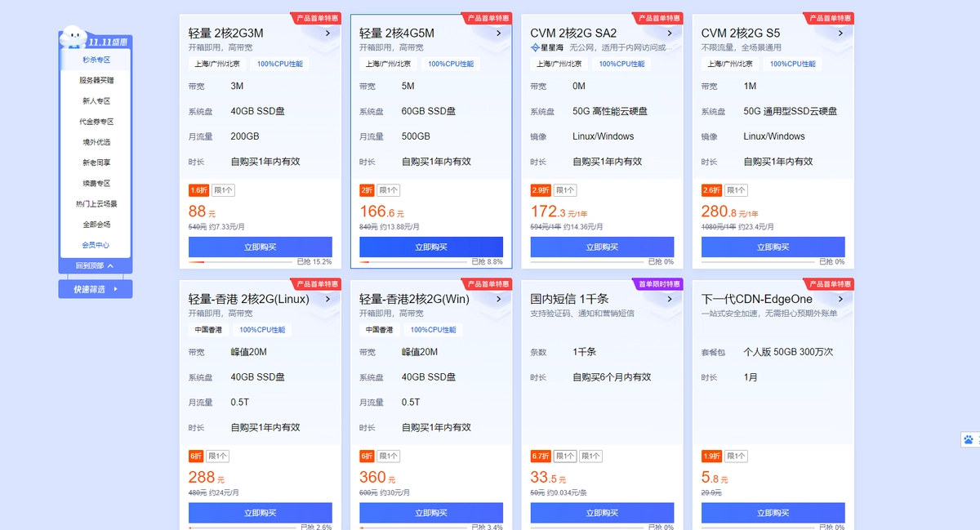This screenshot has height=530, width=980.
Task: Click the 个人版 50GB 300万次 value
Action: click(x=788, y=352)
